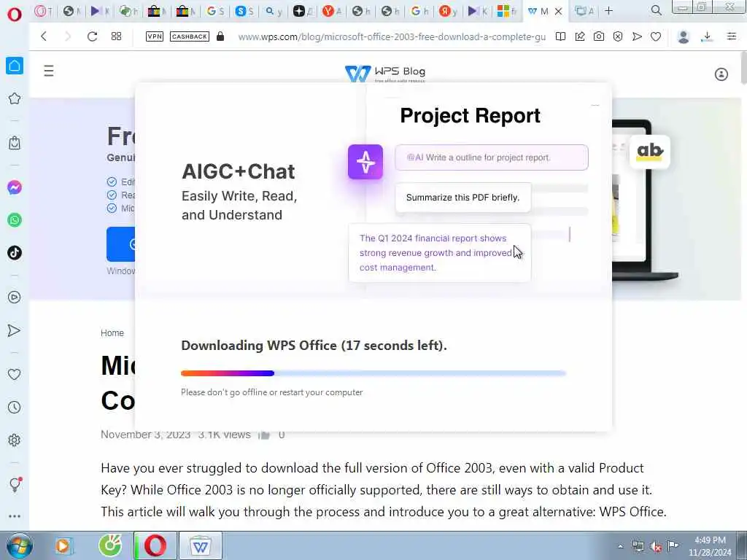Switch to the red Yandex Y tab
747x560 pixels.
click(x=332, y=11)
